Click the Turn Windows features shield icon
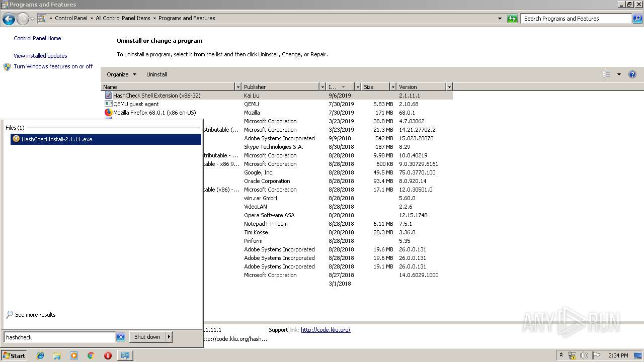Image resolution: width=644 pixels, height=362 pixels. pos(7,67)
